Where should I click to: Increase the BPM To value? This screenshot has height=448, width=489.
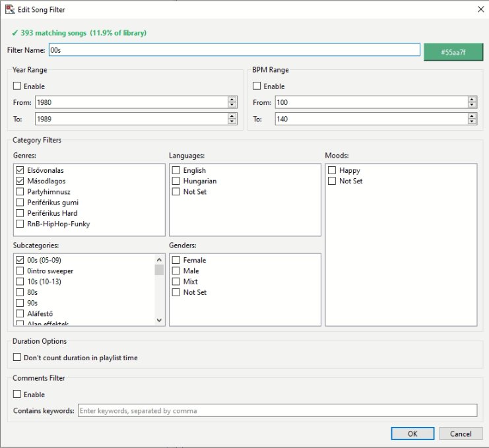tap(472, 115)
